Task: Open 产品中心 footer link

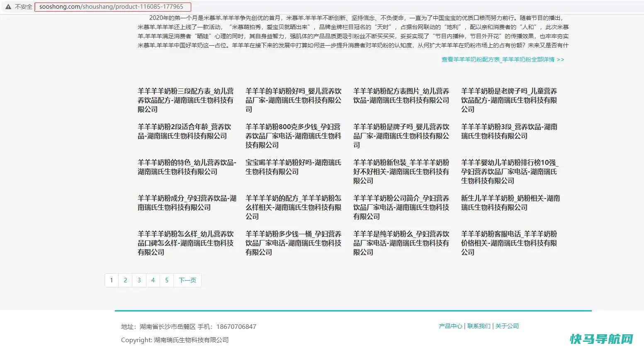Action: [x=450, y=326]
